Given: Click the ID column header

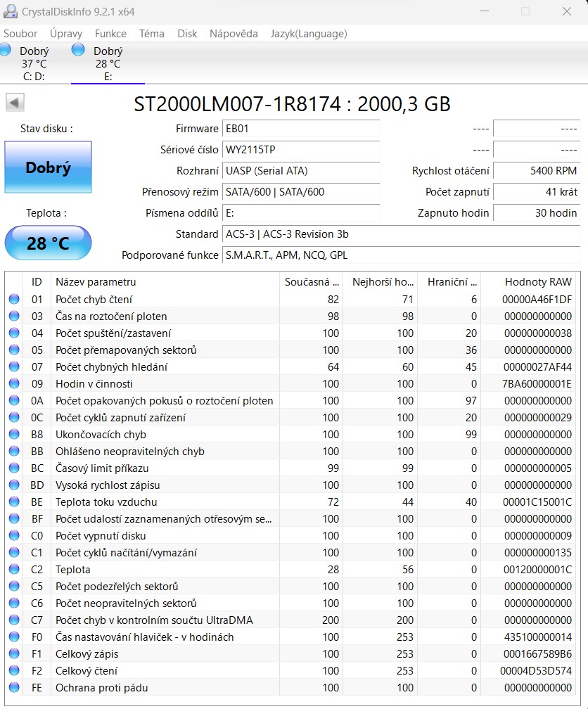Looking at the screenshot, I should tap(37, 281).
